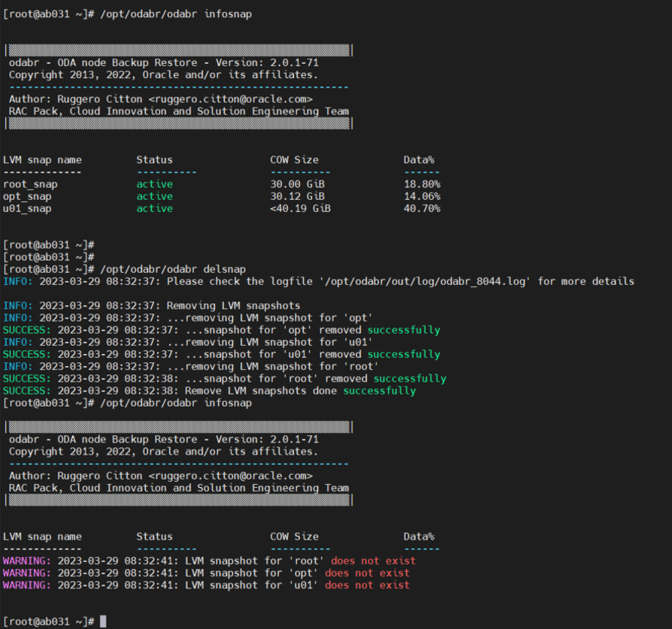The width and height of the screenshot is (672, 629).
Task: Click the 30.12 GiB COW size value
Action: (x=297, y=196)
